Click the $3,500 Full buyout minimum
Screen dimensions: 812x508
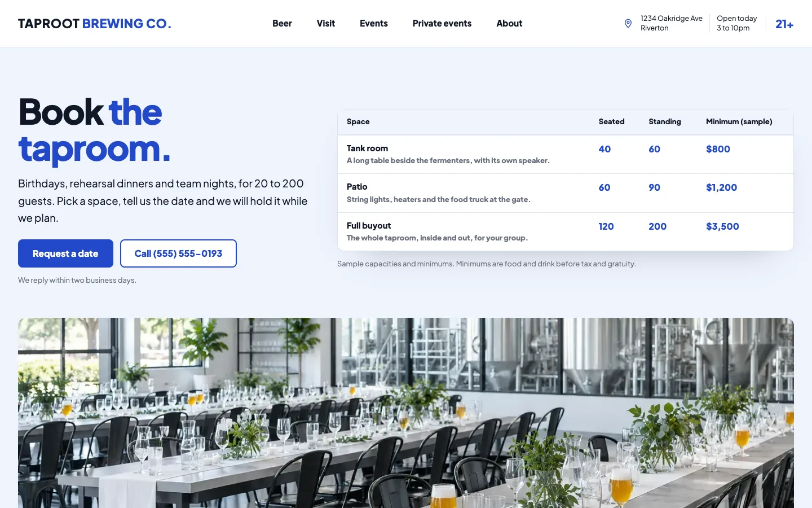tap(722, 226)
